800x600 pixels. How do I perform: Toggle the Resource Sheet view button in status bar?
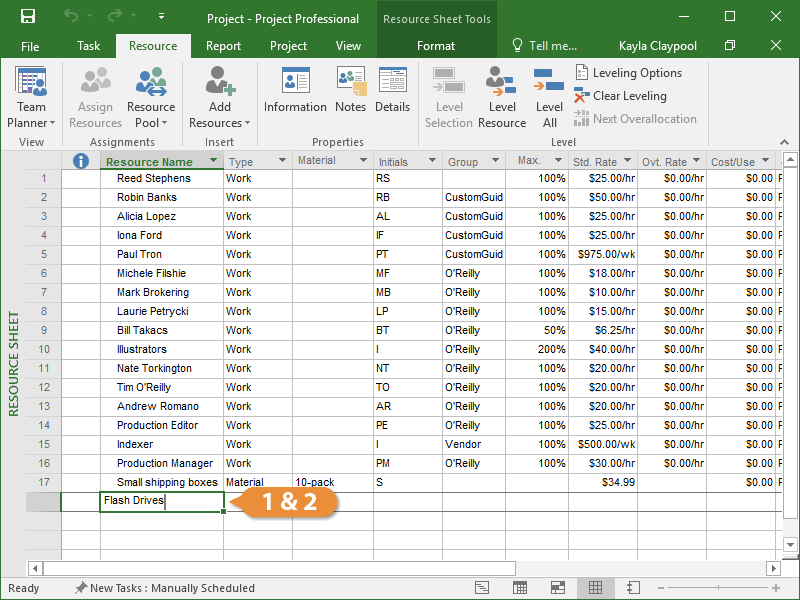tap(595, 588)
